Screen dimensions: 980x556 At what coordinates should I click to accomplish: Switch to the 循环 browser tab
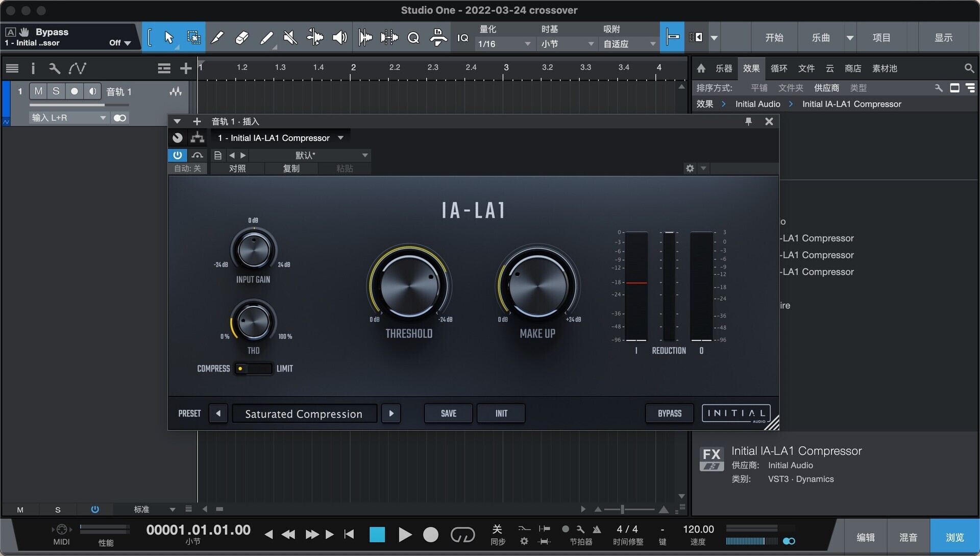[779, 68]
